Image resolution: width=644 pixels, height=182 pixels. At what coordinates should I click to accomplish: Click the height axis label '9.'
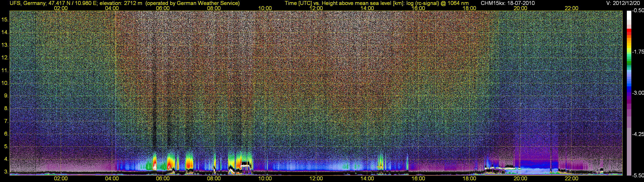(x=6, y=95)
